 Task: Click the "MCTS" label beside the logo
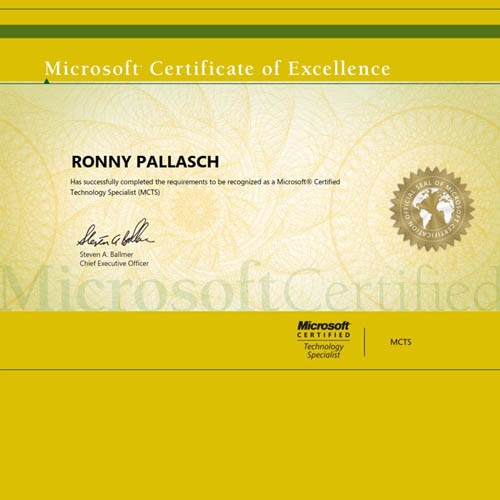pyautogui.click(x=401, y=342)
